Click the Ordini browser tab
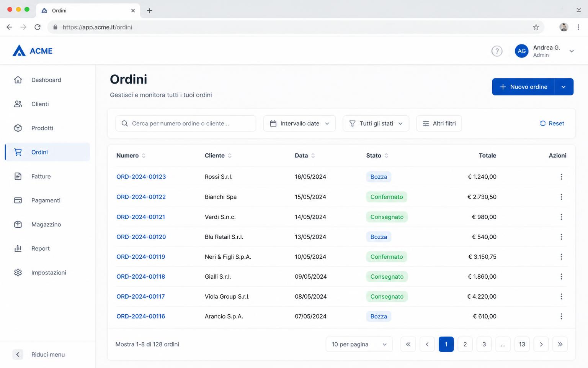This screenshot has width=588, height=368. pos(88,11)
